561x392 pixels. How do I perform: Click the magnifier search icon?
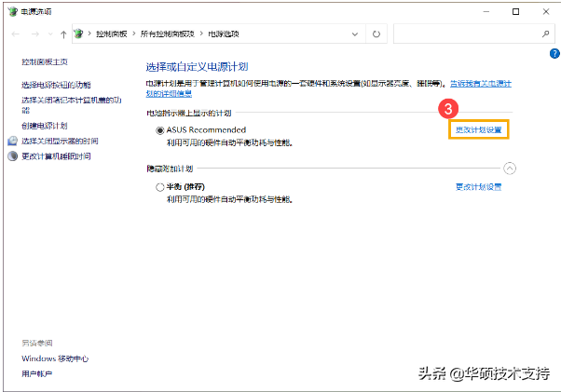point(545,34)
